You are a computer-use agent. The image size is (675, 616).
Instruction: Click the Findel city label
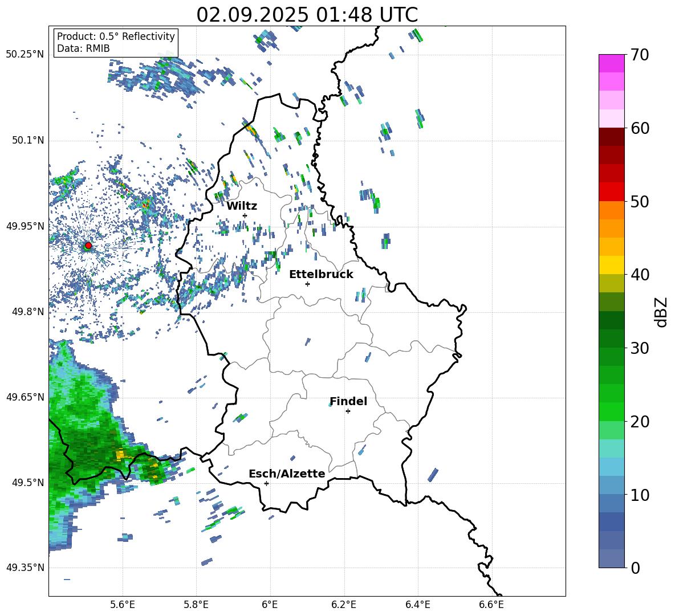point(348,401)
